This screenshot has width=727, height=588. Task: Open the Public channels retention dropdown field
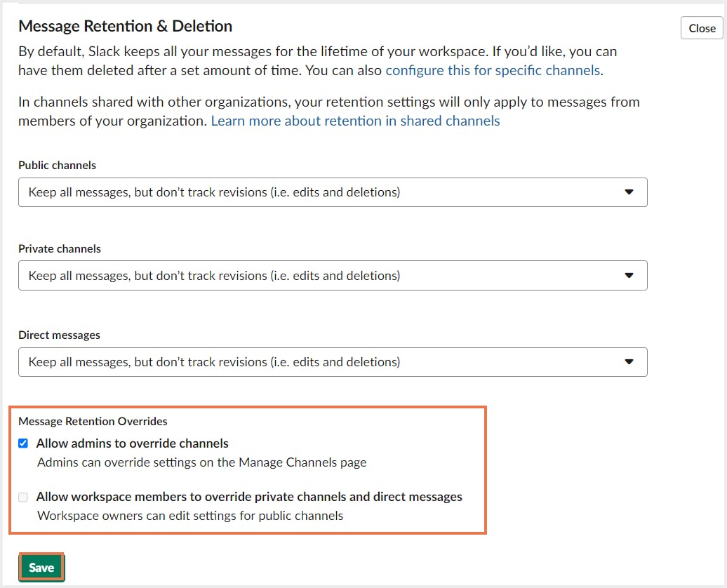coord(323,192)
